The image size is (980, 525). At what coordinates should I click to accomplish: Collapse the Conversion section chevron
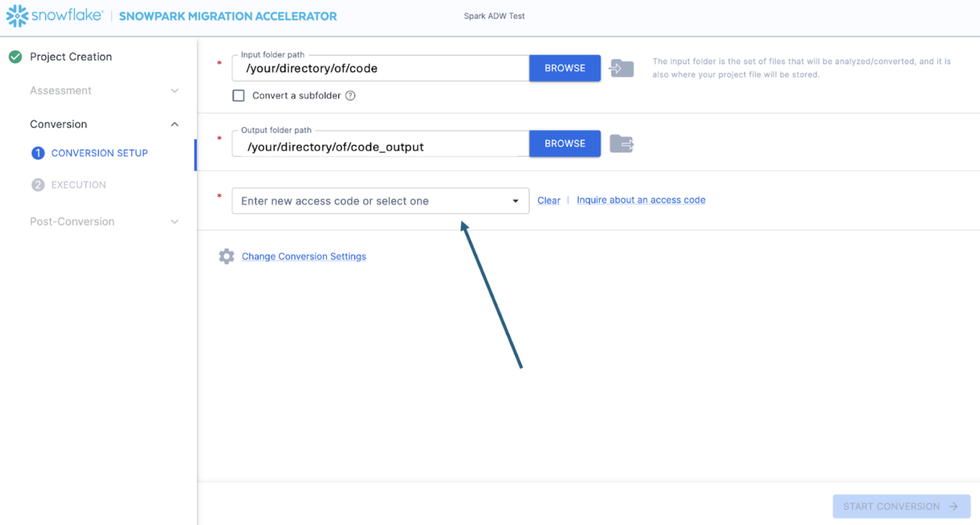[175, 124]
